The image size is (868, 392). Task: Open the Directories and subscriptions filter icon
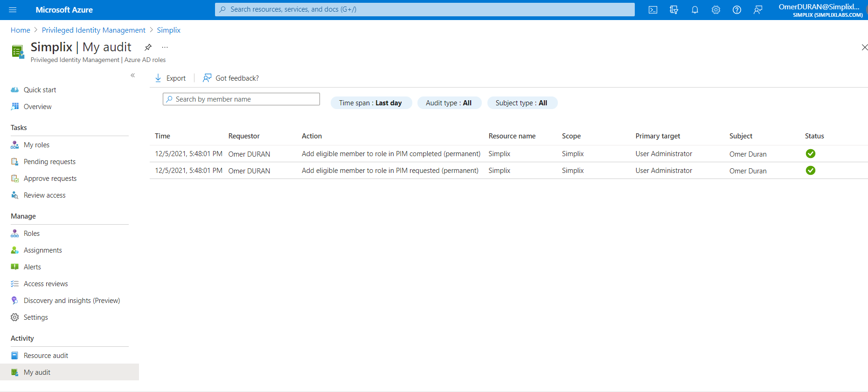coord(674,10)
